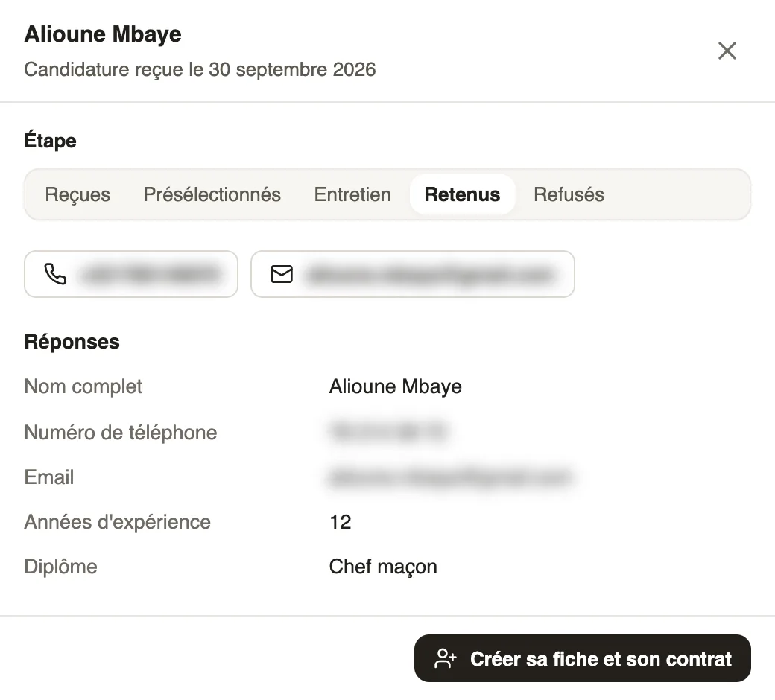775x700 pixels.
Task: Click "Candidature reçue le 30 septembre 2026"
Action: 200,70
